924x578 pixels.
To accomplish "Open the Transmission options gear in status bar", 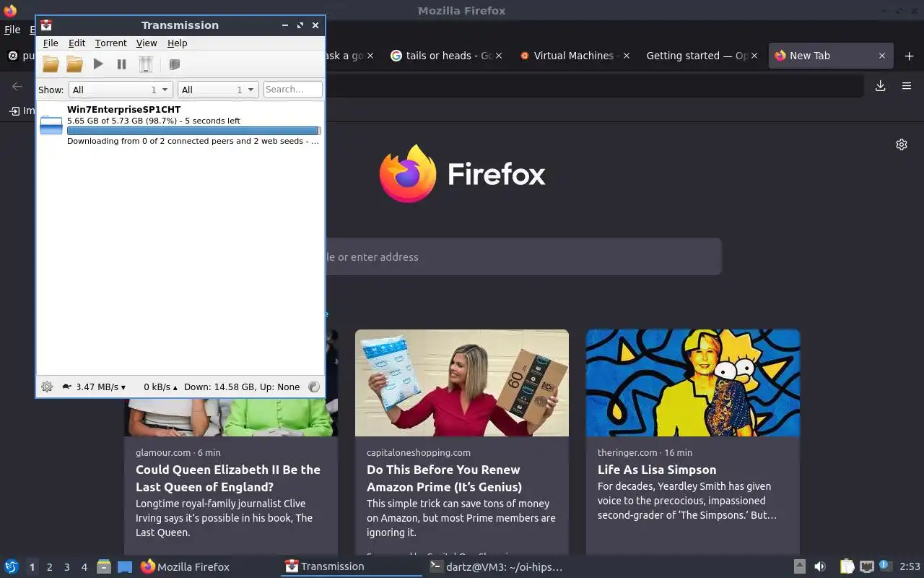I will [x=47, y=387].
